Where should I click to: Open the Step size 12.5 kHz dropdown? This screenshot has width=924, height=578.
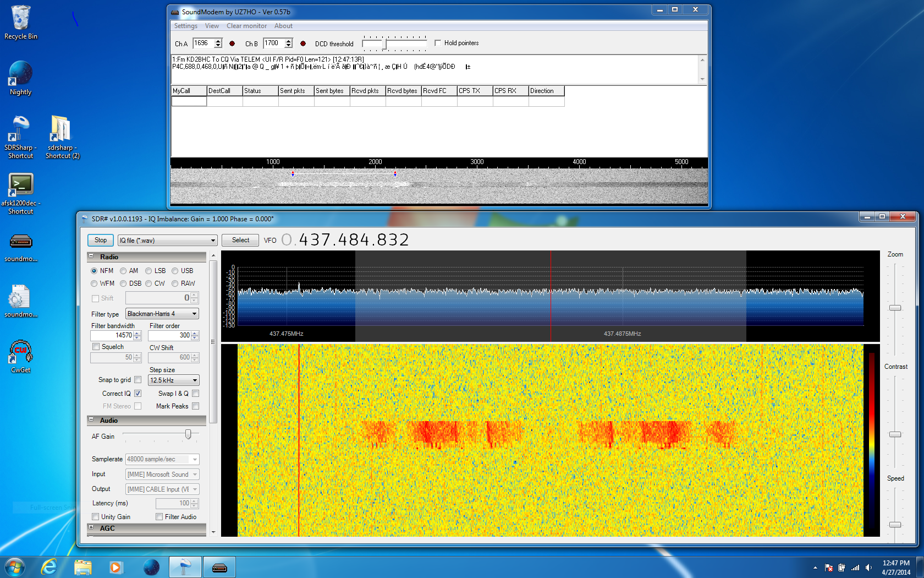(x=174, y=380)
